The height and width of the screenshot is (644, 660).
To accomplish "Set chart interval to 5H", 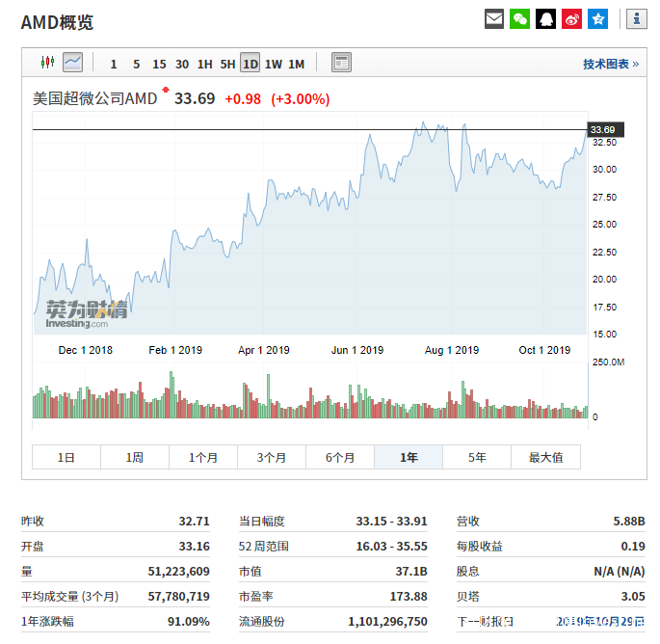I will point(227,64).
